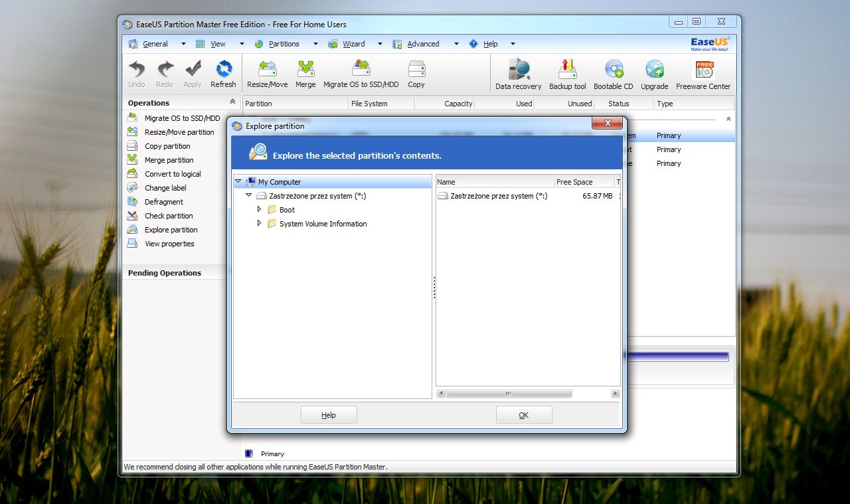
Task: Open the Partitions menu
Action: click(284, 44)
